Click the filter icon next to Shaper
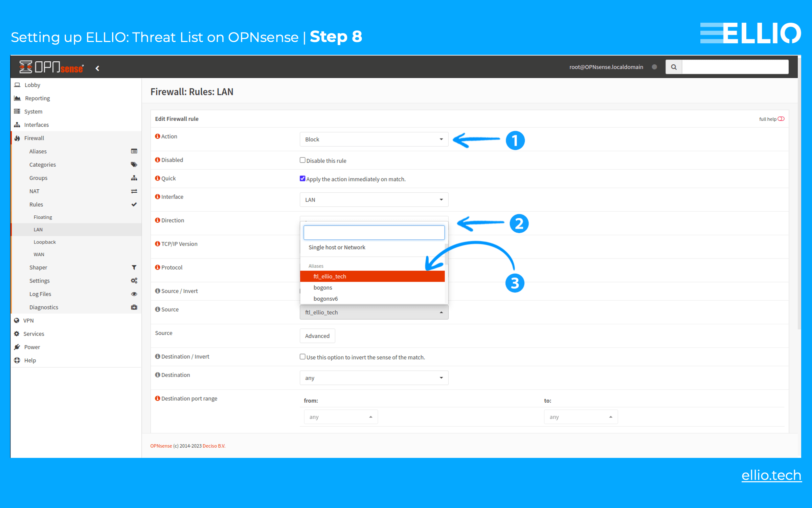 pyautogui.click(x=134, y=267)
